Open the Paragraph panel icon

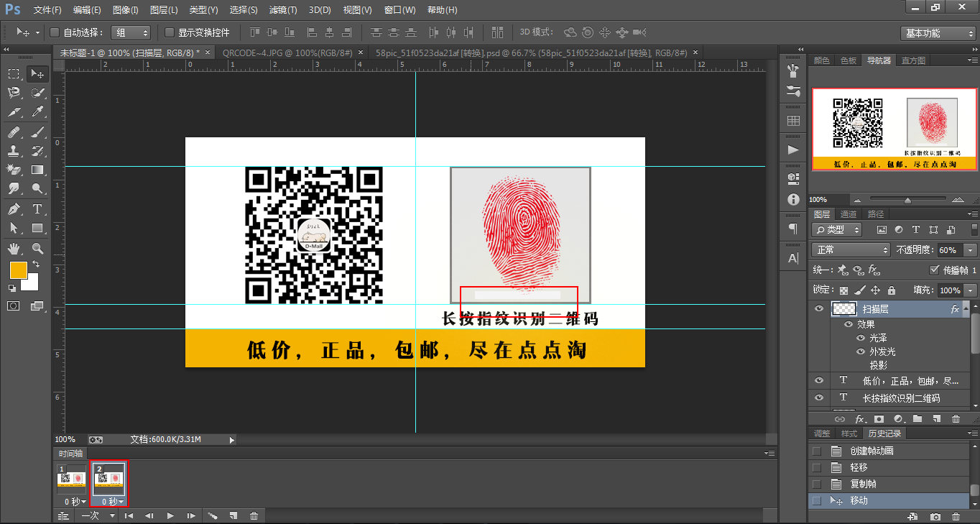click(793, 229)
